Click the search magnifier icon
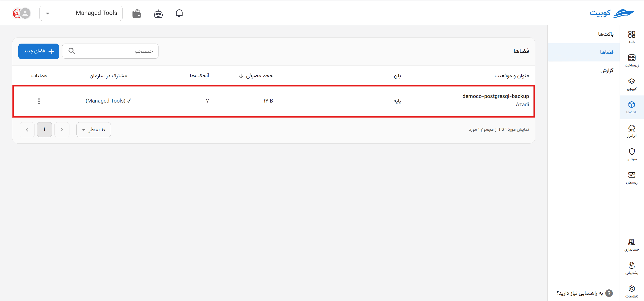Screen dimensions: 644x301 click(x=72, y=51)
